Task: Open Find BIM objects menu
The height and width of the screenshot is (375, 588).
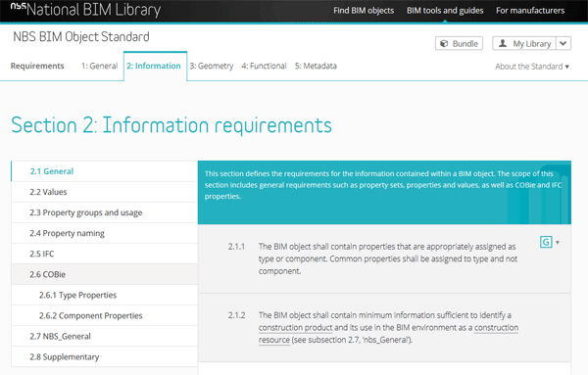Action: 364,11
